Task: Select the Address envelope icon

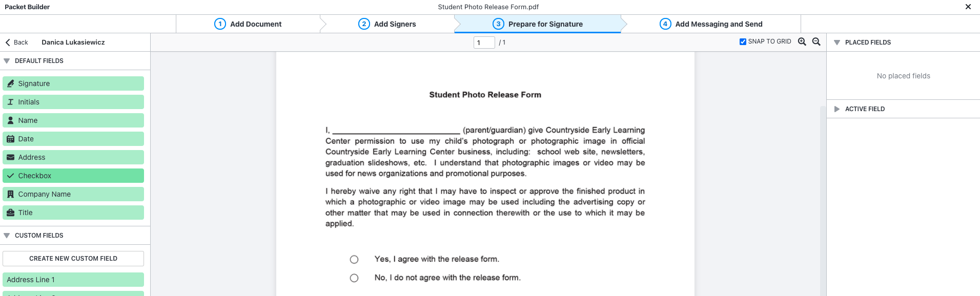Action: click(x=10, y=157)
